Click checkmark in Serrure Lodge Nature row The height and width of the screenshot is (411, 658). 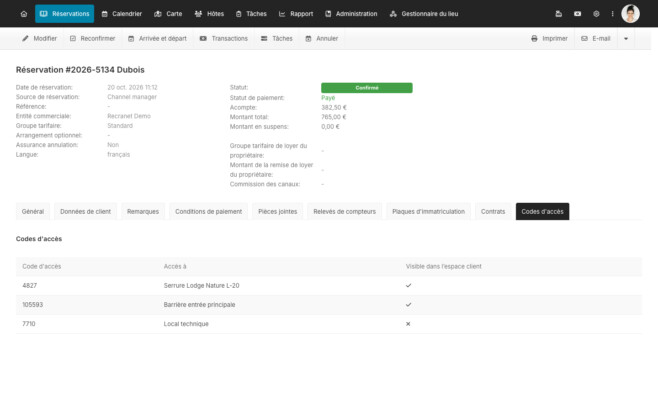408,285
